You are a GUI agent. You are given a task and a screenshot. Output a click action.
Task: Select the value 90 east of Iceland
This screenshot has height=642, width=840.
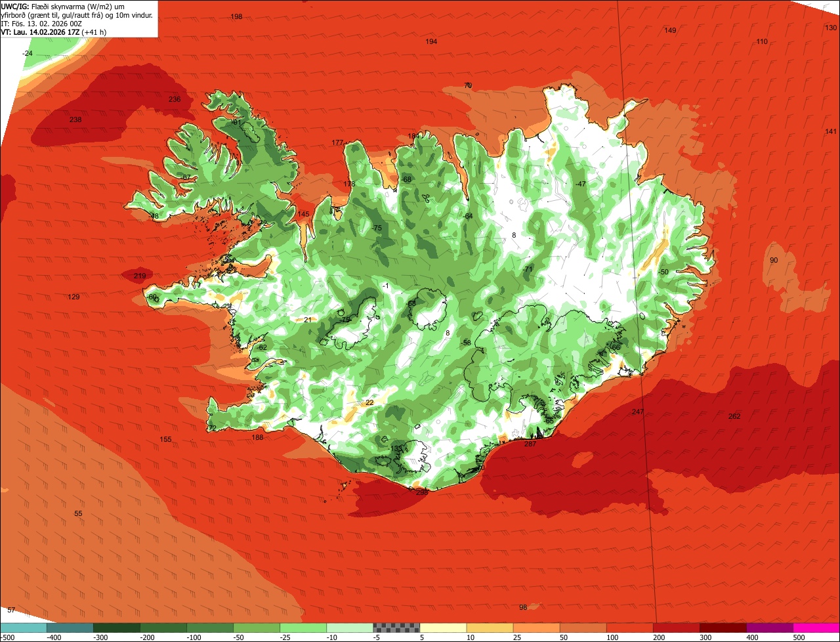click(774, 260)
